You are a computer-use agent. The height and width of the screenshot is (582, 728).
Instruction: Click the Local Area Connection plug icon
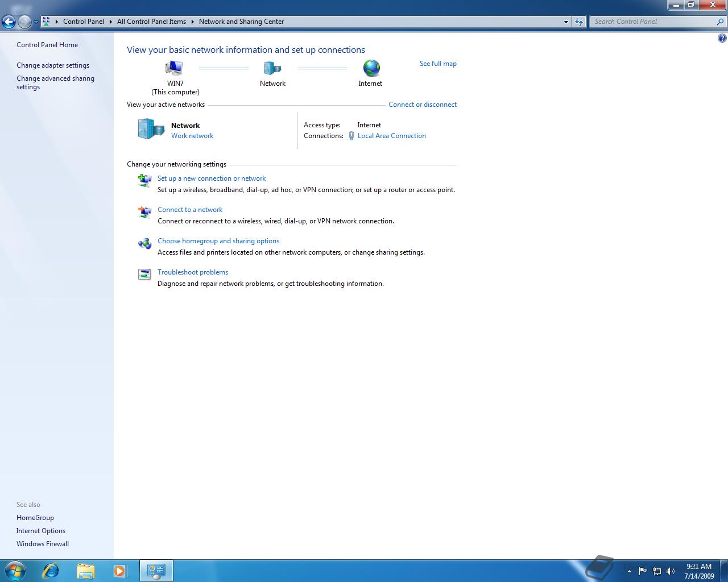coord(351,136)
